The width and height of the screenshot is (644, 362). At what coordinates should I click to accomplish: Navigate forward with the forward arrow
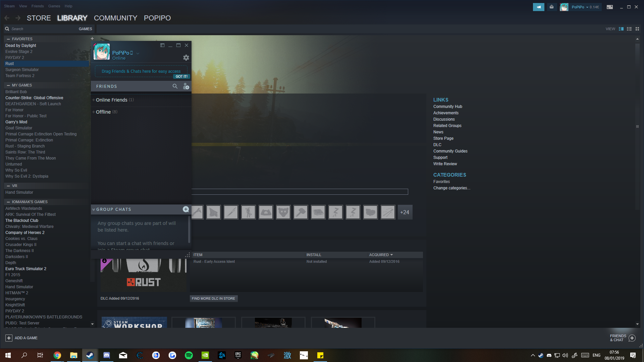point(18,18)
